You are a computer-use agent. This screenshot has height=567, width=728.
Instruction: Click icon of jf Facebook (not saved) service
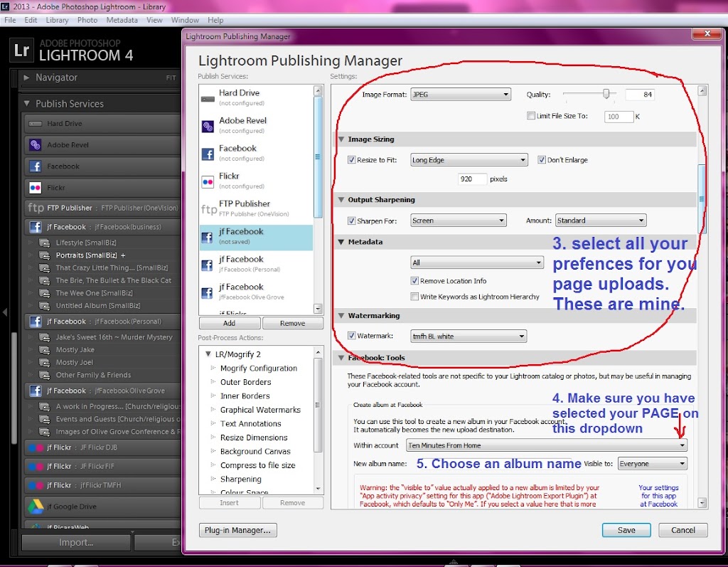tap(208, 237)
